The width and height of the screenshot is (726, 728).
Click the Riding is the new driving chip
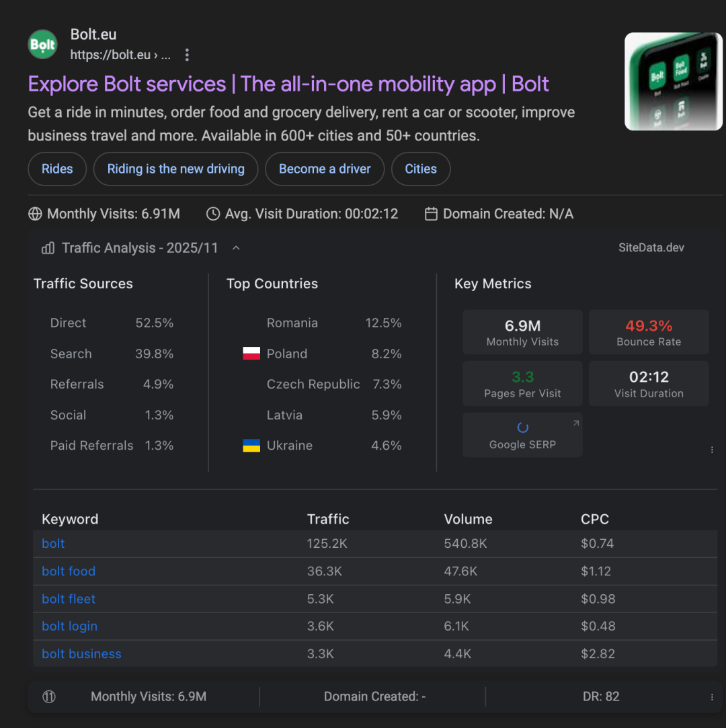[176, 169]
